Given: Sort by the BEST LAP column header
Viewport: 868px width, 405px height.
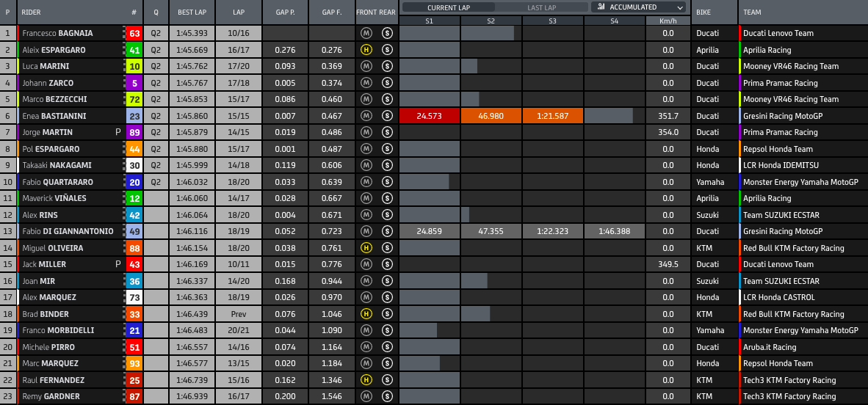Looking at the screenshot, I should click(x=192, y=12).
